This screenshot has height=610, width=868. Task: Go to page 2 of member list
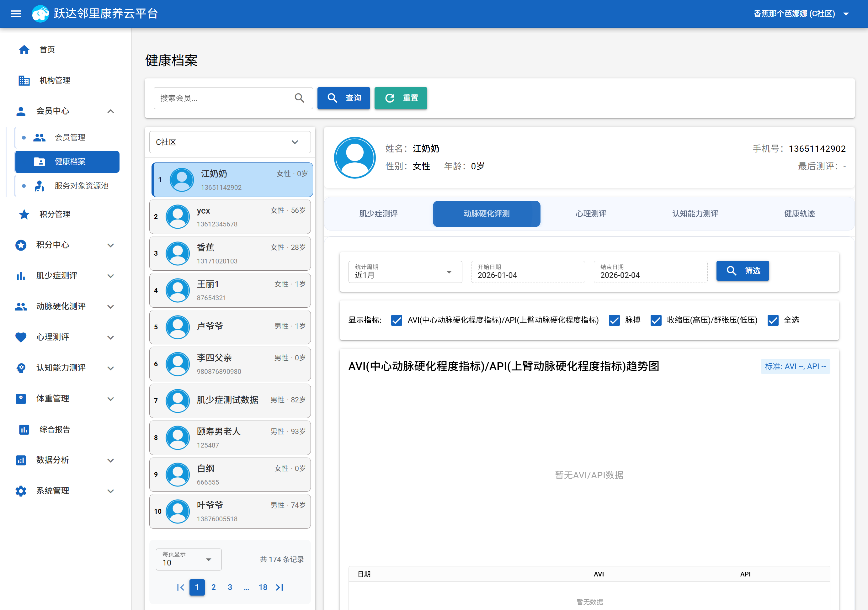[x=214, y=587]
